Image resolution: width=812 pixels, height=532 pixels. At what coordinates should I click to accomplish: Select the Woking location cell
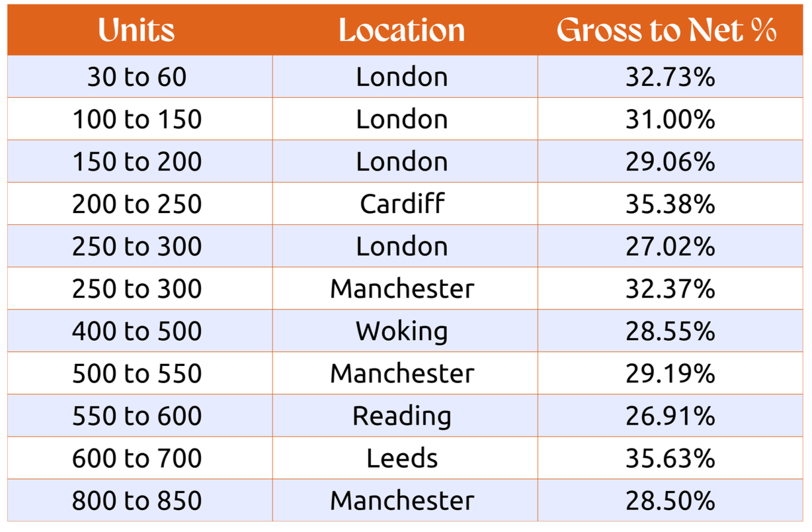402,331
